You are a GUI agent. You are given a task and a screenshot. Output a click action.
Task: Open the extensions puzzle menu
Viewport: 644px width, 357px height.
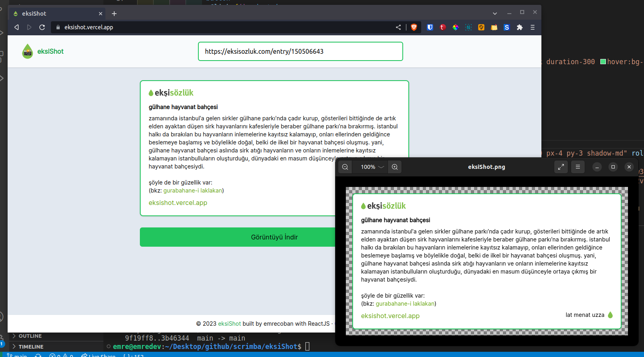(520, 27)
